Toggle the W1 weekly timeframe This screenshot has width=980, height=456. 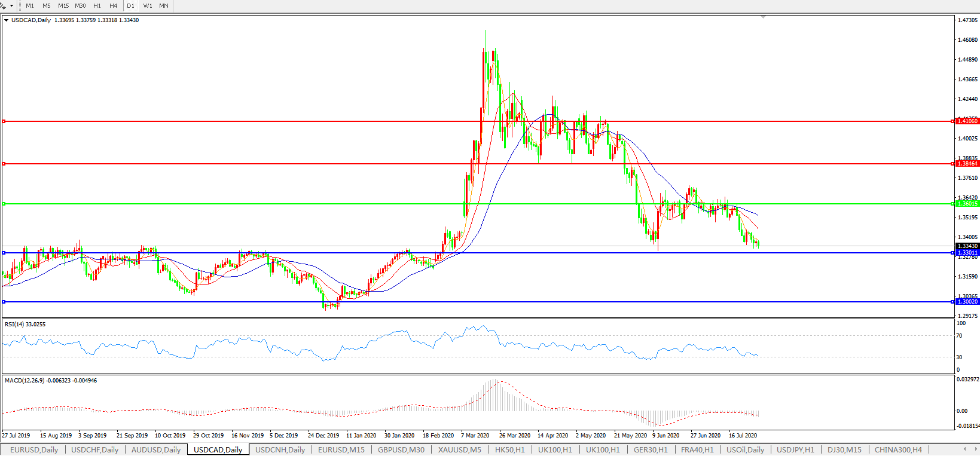(148, 5)
